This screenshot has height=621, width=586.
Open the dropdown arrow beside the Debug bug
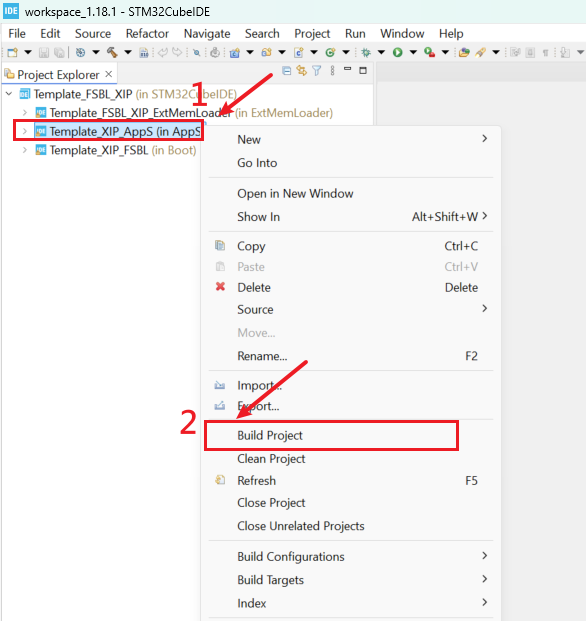pyautogui.click(x=381, y=52)
